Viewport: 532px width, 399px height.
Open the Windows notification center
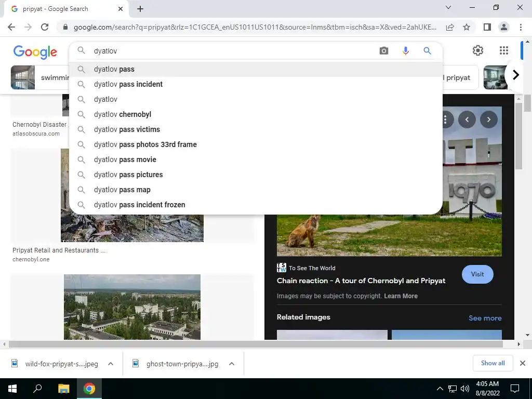pyautogui.click(x=515, y=389)
